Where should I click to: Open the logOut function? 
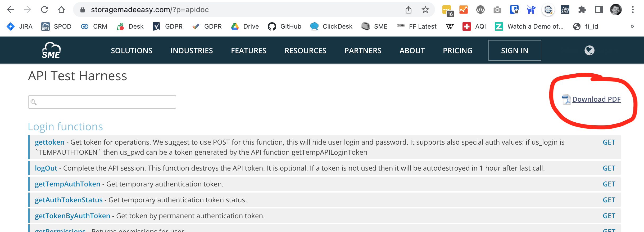[46, 168]
